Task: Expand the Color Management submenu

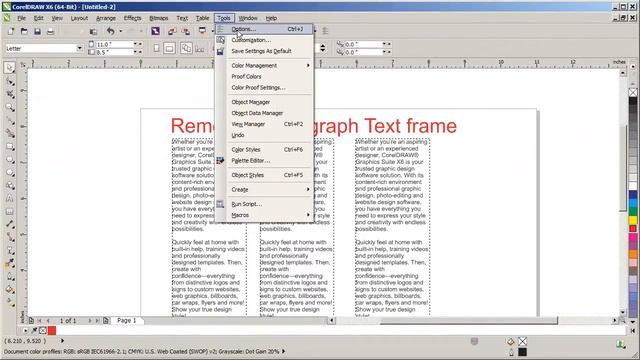Action: (308, 65)
